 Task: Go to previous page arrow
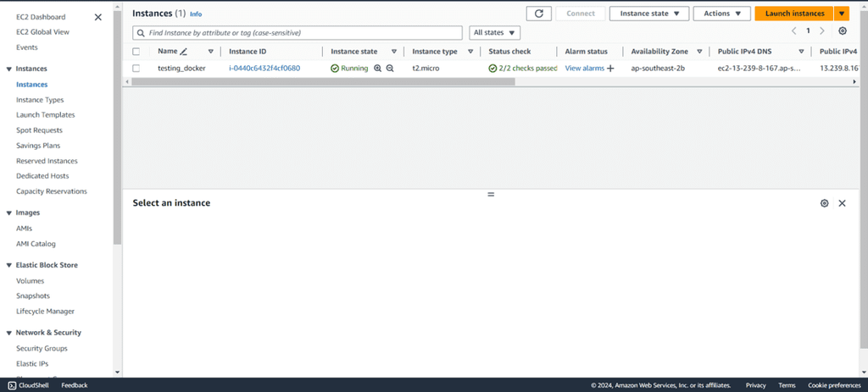coord(793,31)
